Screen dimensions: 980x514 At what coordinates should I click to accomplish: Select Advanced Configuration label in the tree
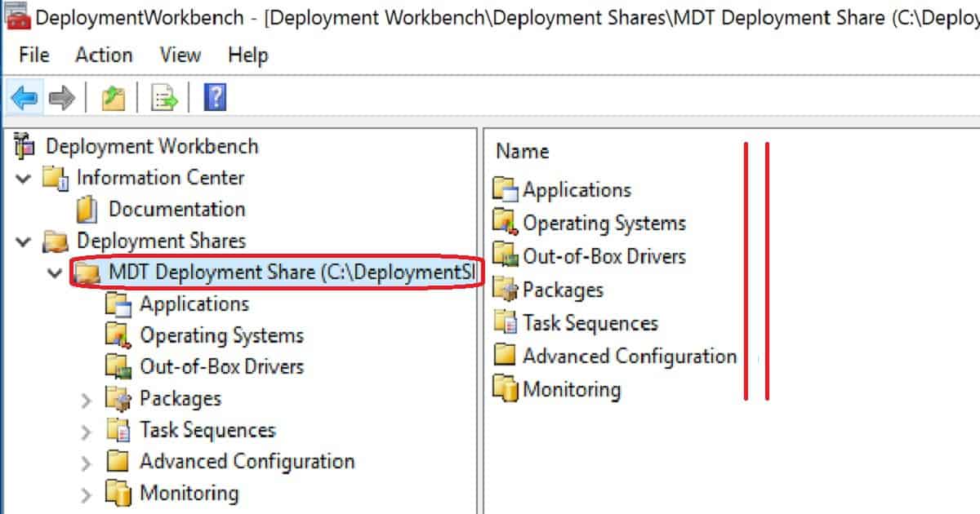click(247, 462)
